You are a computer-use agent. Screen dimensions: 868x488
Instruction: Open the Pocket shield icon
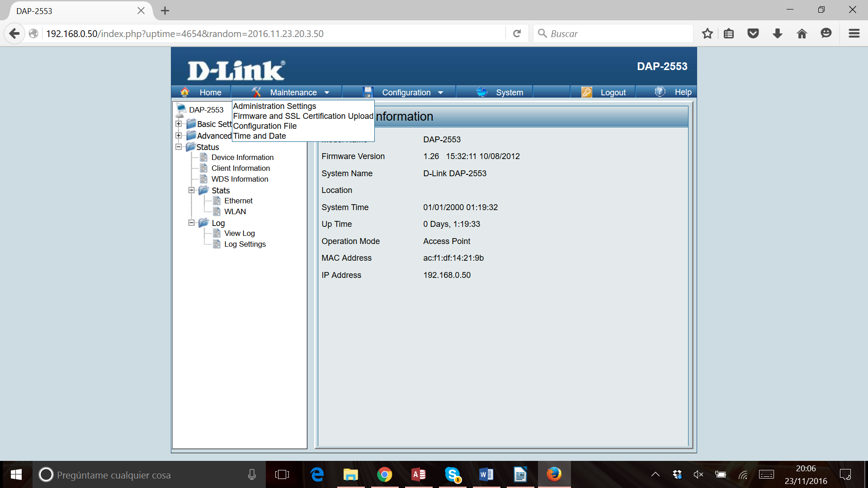pos(753,33)
